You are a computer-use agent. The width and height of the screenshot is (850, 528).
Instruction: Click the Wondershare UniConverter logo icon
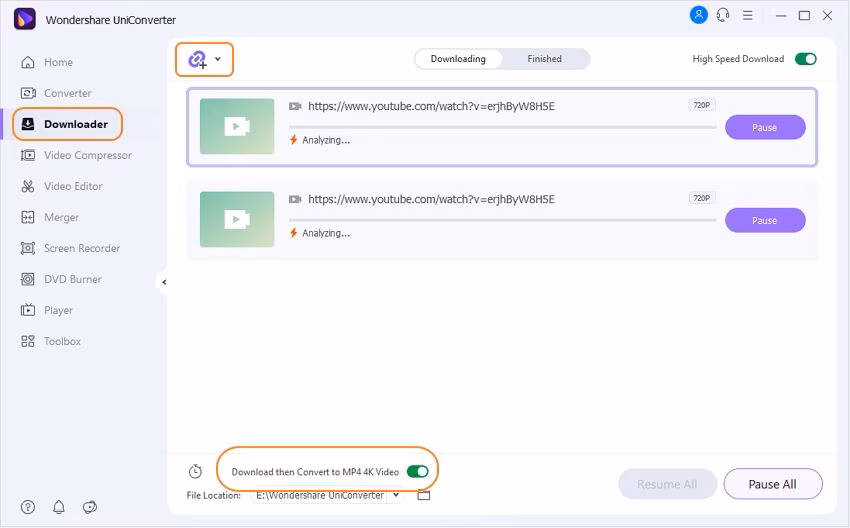coord(24,19)
